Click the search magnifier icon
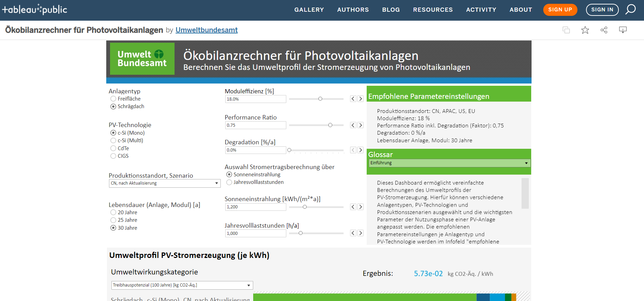This screenshot has height=301, width=644. tap(630, 9)
